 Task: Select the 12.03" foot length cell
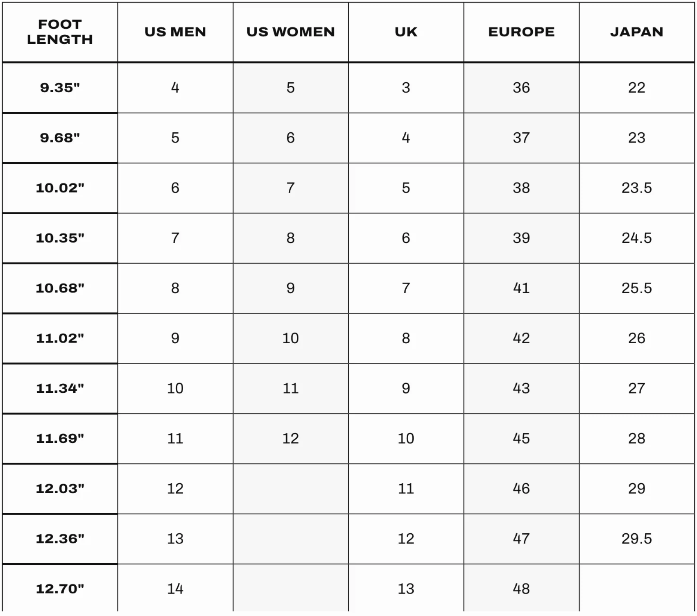coord(60,489)
